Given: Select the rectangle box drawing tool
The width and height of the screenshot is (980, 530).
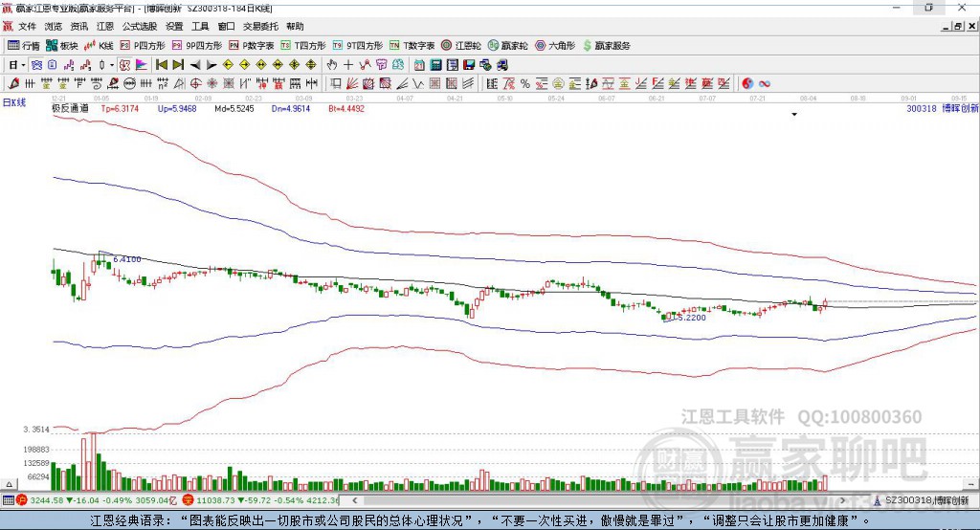Looking at the screenshot, I should tap(336, 84).
